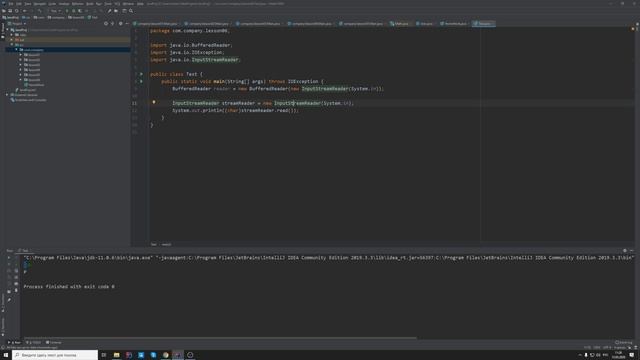Click the Open file toolbar icon
Viewport: 640px width, 360px height.
4,11
